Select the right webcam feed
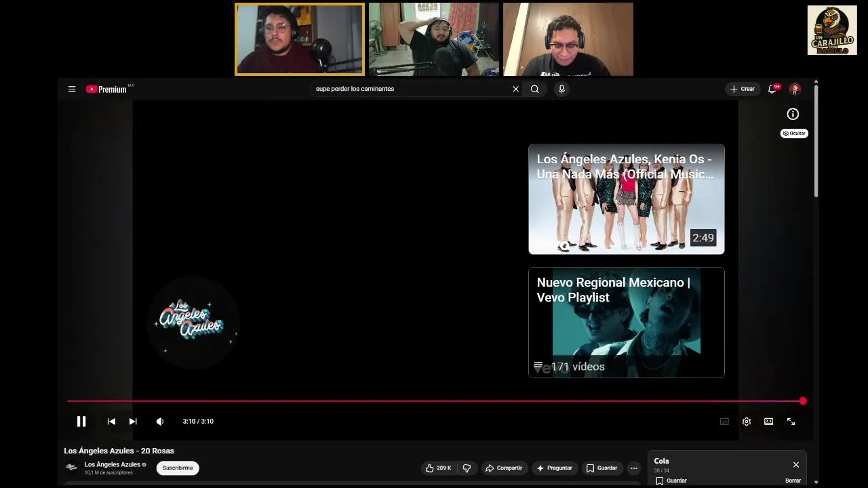 (568, 39)
